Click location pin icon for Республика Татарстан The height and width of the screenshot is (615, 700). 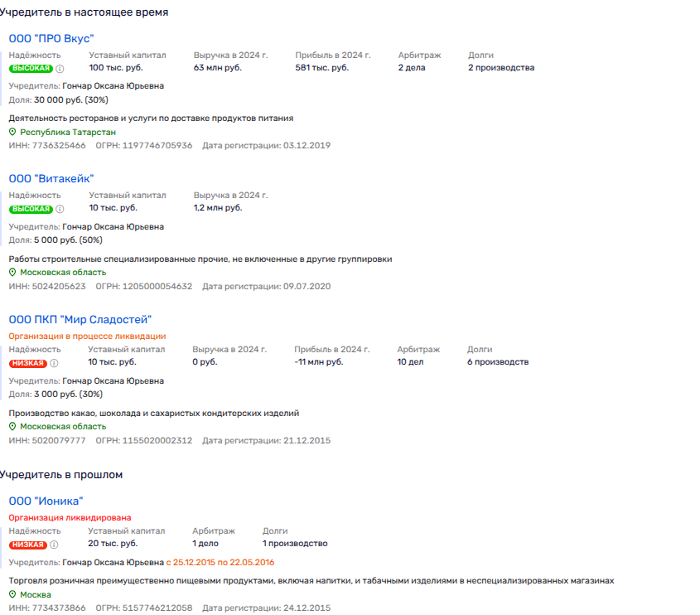pos(12,132)
